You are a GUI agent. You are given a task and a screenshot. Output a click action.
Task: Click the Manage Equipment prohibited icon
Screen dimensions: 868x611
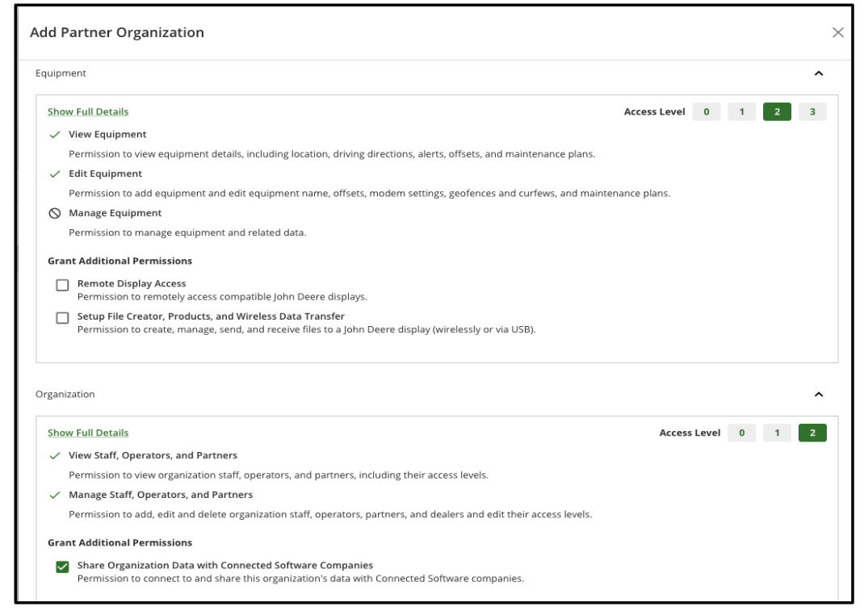tap(54, 213)
